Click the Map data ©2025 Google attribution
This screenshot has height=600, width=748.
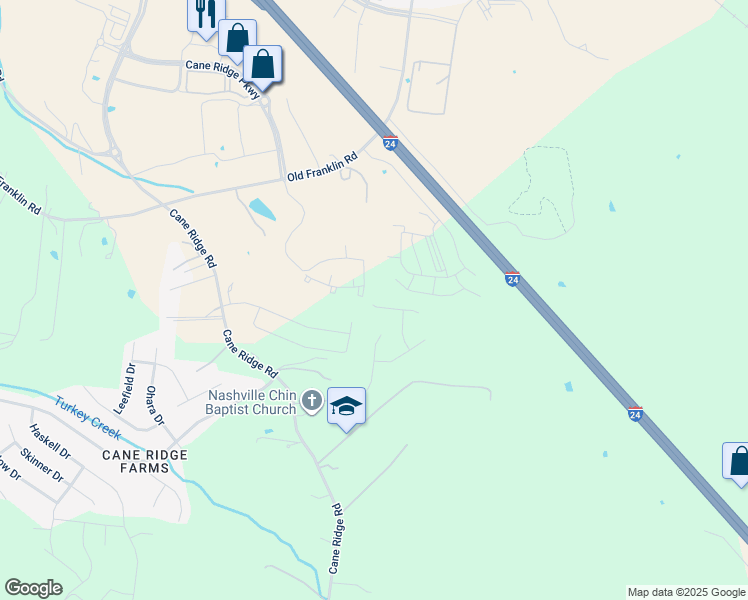pos(686,592)
